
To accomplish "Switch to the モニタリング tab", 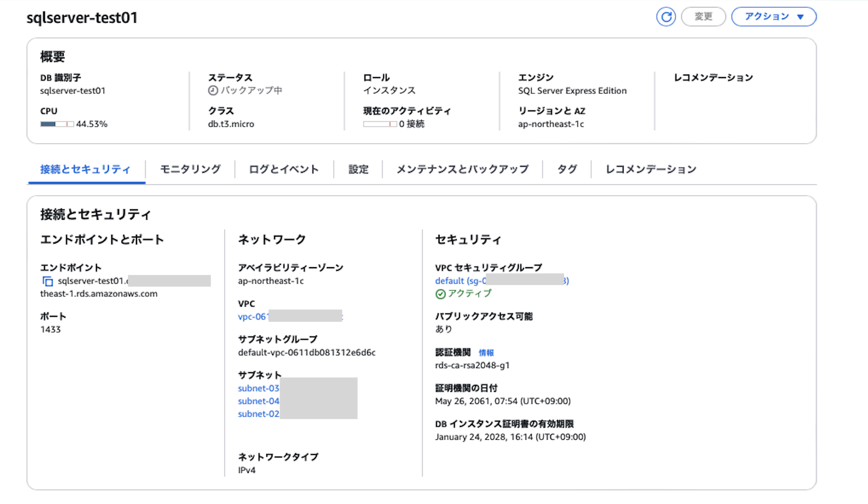I will [190, 169].
